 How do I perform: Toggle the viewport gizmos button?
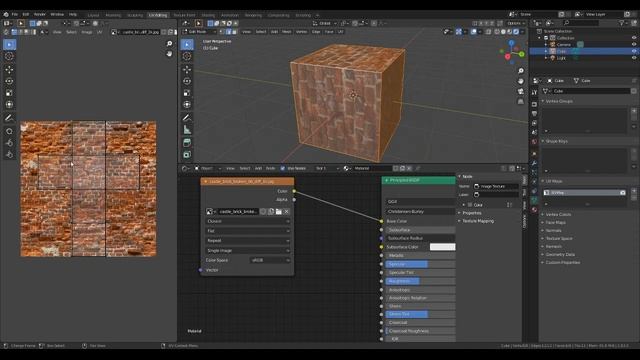coord(459,31)
